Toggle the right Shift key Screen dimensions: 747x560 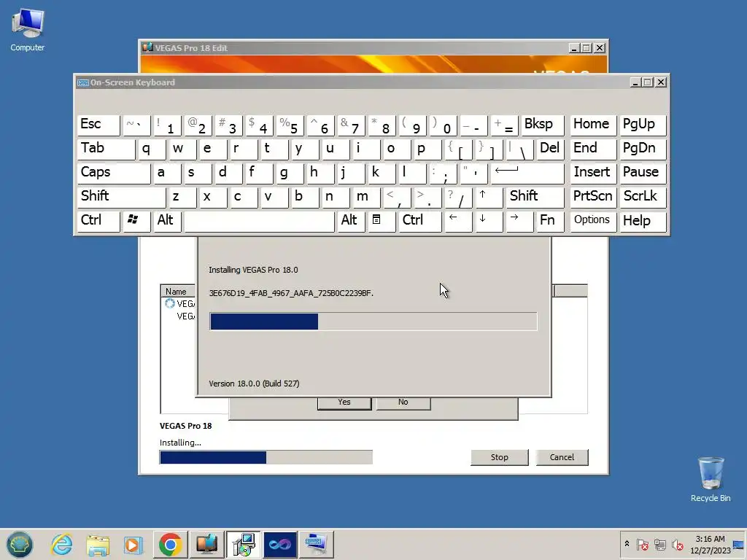(535, 197)
